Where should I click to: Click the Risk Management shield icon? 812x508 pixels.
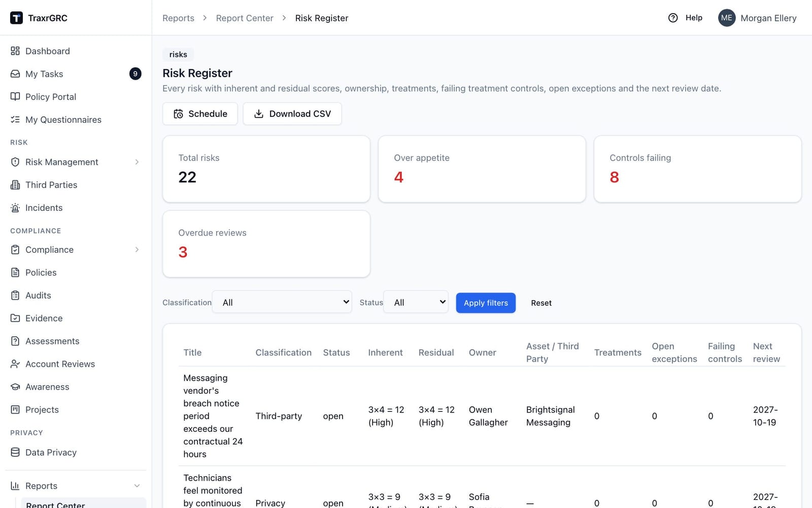[15, 162]
